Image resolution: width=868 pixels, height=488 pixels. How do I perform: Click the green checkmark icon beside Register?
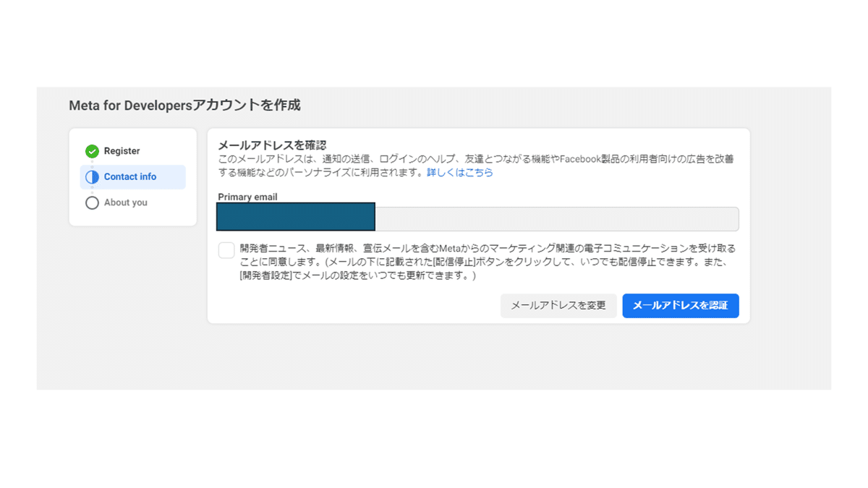point(92,151)
